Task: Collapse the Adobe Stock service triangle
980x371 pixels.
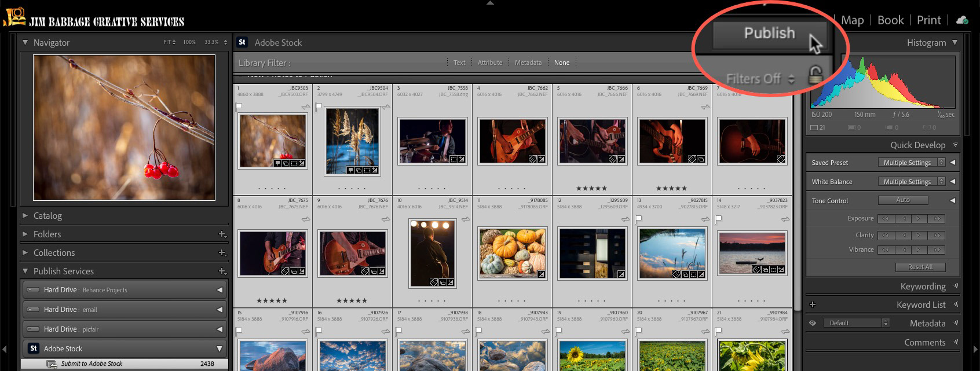Action: 220,348
